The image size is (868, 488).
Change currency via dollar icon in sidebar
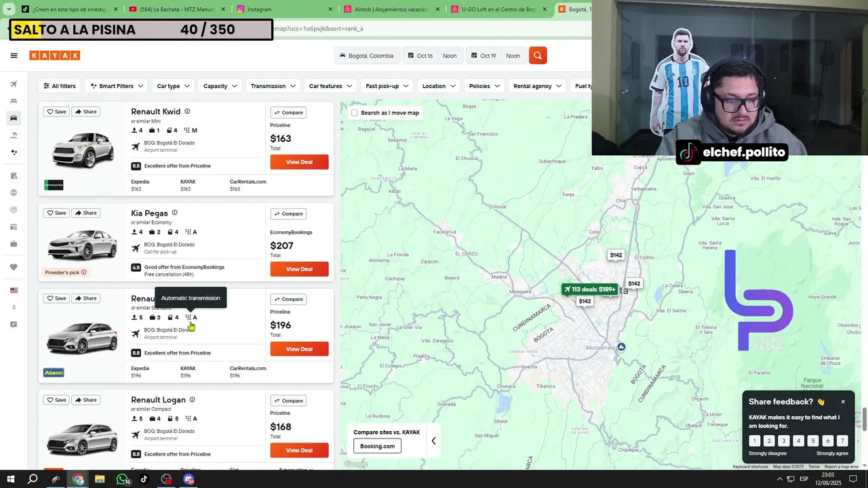tap(14, 307)
